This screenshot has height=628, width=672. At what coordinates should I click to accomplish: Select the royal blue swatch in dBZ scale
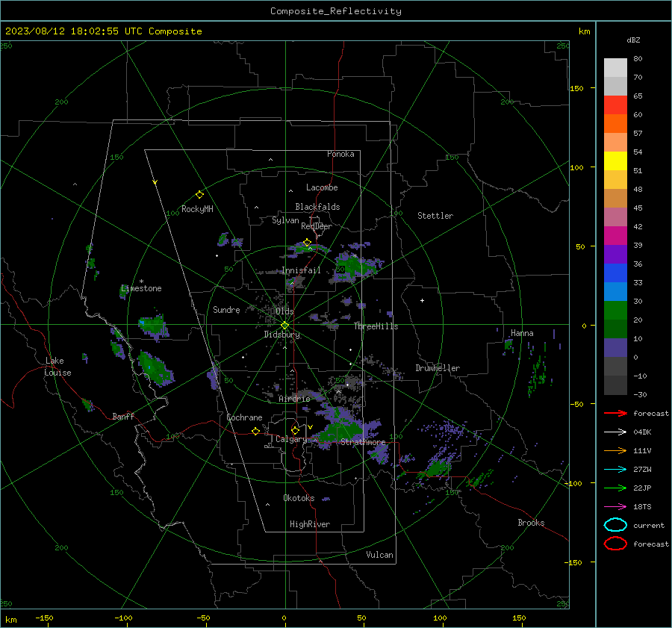[x=615, y=273]
